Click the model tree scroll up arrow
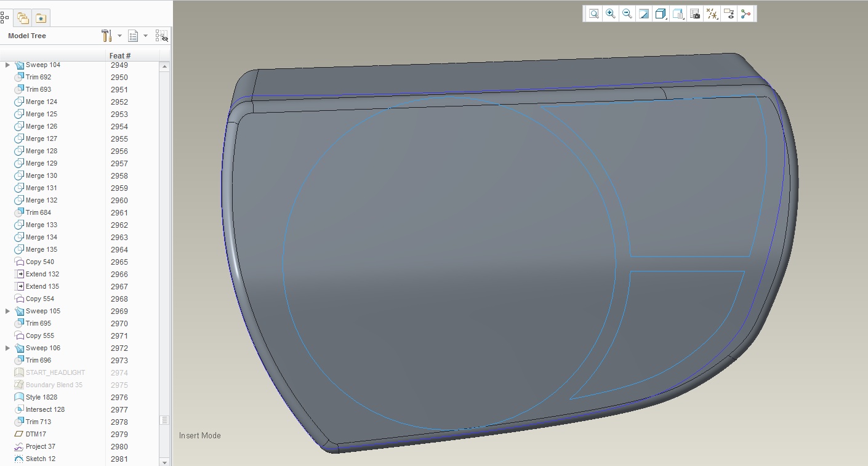Image resolution: width=868 pixels, height=466 pixels. [x=164, y=66]
